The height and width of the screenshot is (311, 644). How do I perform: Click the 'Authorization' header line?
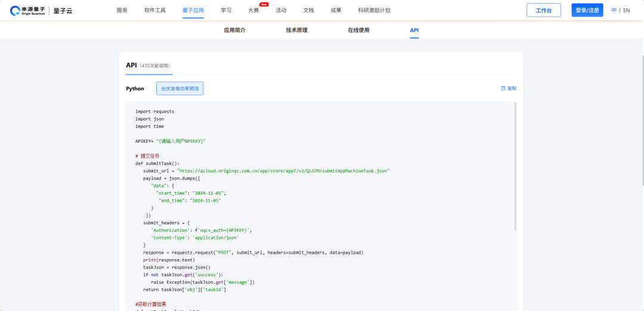coord(202,230)
